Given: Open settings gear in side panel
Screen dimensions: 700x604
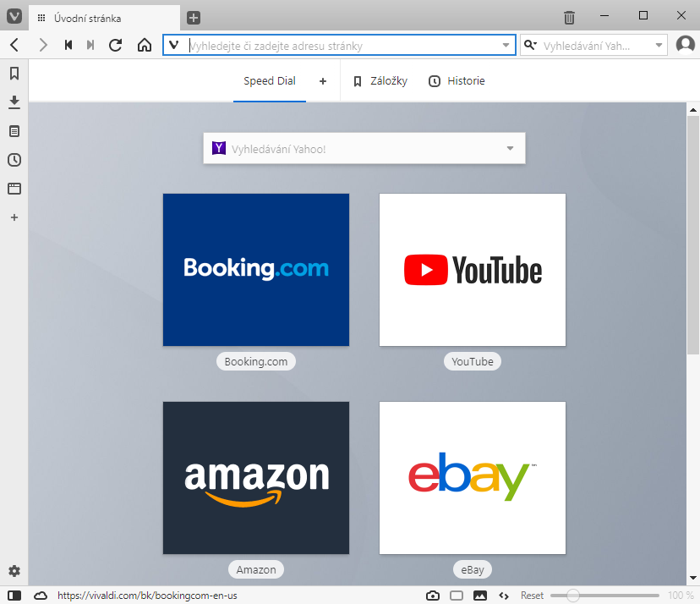Looking at the screenshot, I should [14, 571].
